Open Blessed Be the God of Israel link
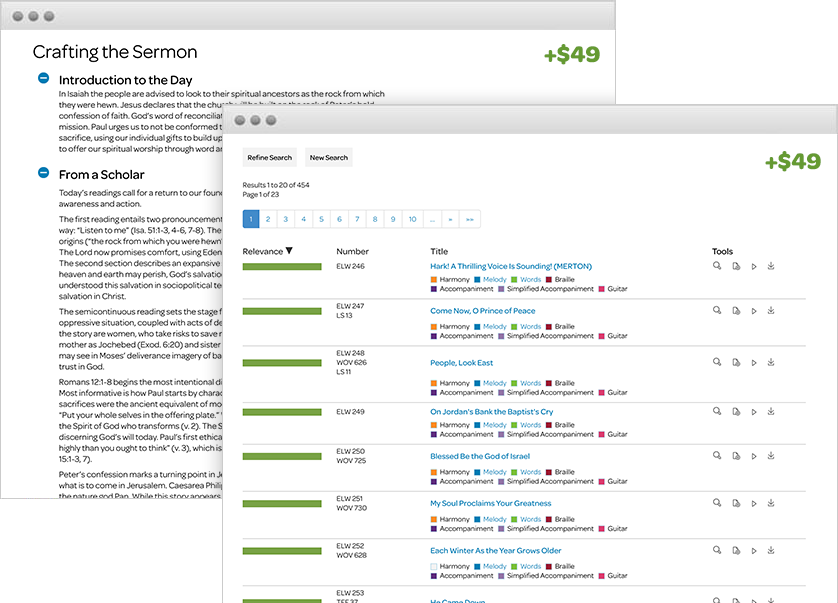This screenshot has width=838, height=603. 480,456
